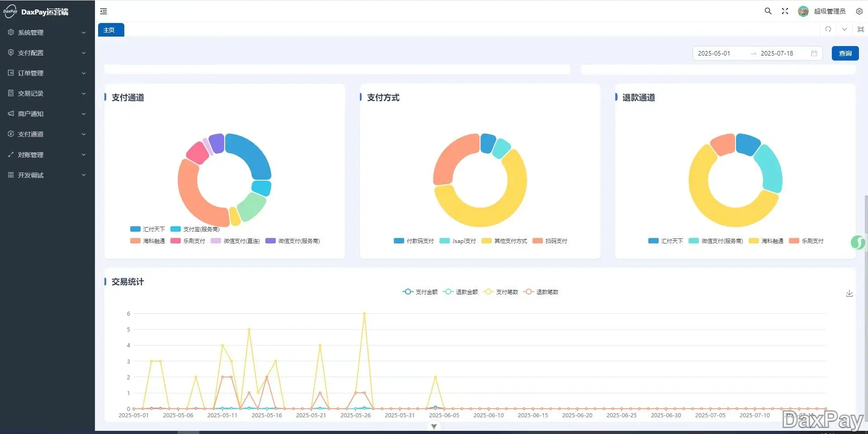Viewport: 868px width, 434px height.
Task: Toggle 汇付天下 in 支付通道 pie legend
Action: tap(147, 229)
